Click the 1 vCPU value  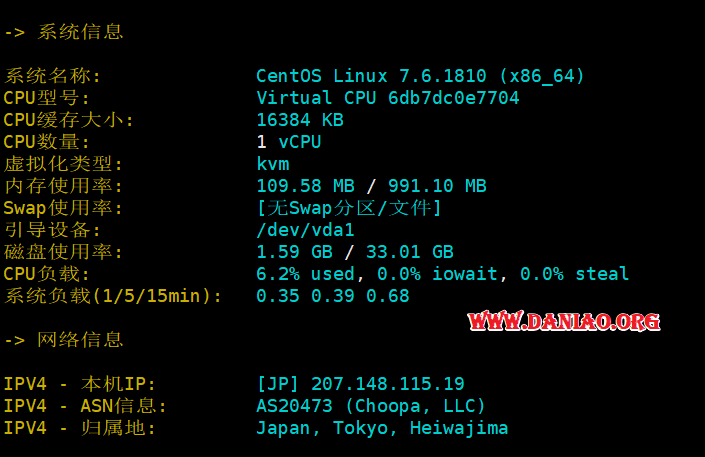[289, 142]
